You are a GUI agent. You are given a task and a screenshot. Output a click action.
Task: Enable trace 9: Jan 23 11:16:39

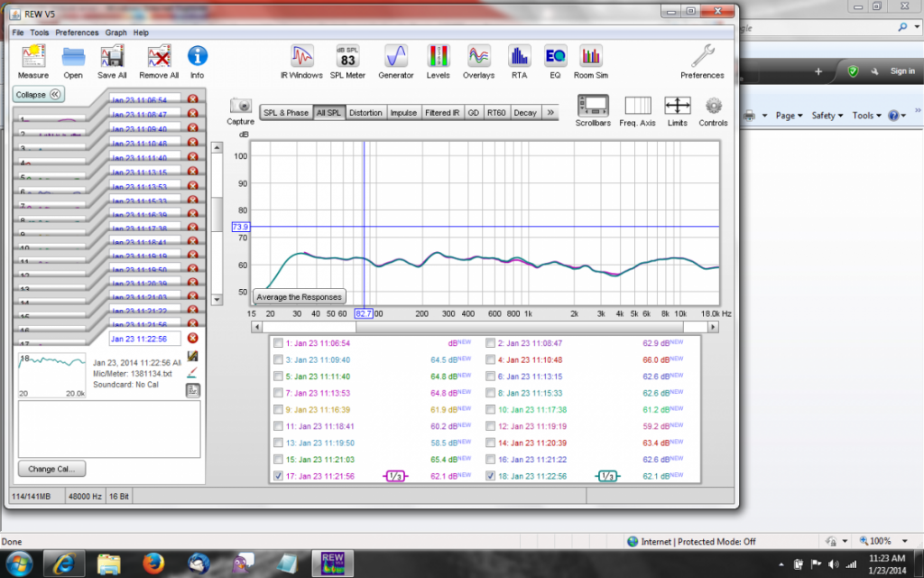278,409
